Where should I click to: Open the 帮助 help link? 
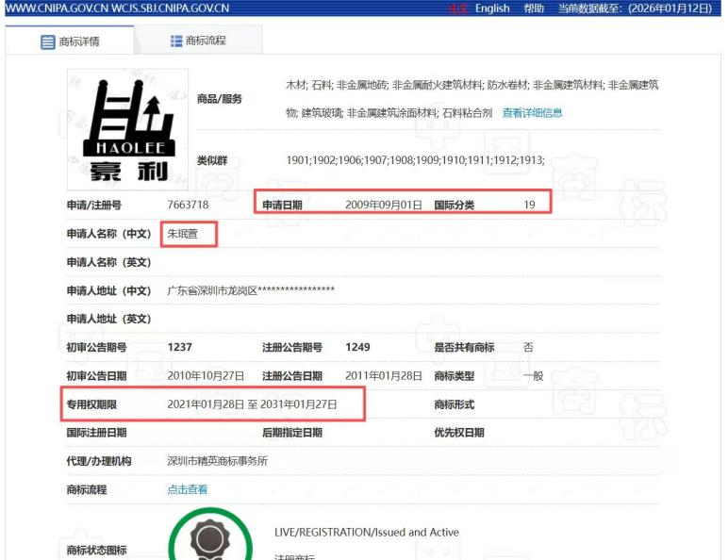(534, 8)
